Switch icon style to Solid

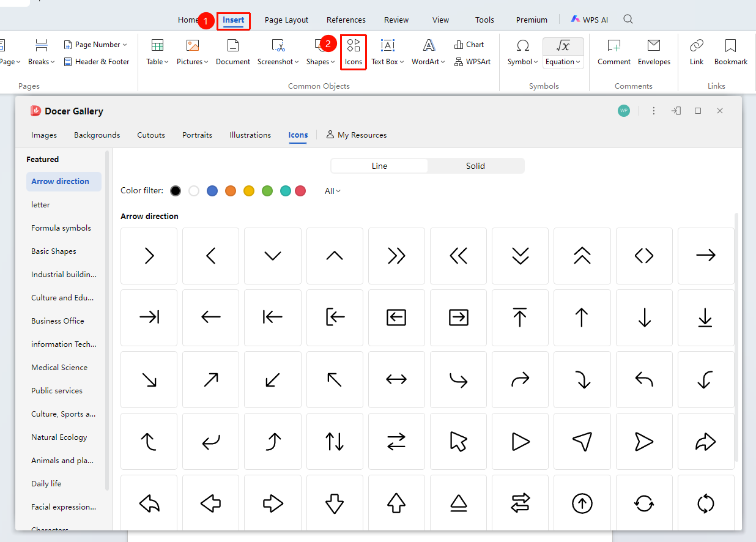pos(475,166)
